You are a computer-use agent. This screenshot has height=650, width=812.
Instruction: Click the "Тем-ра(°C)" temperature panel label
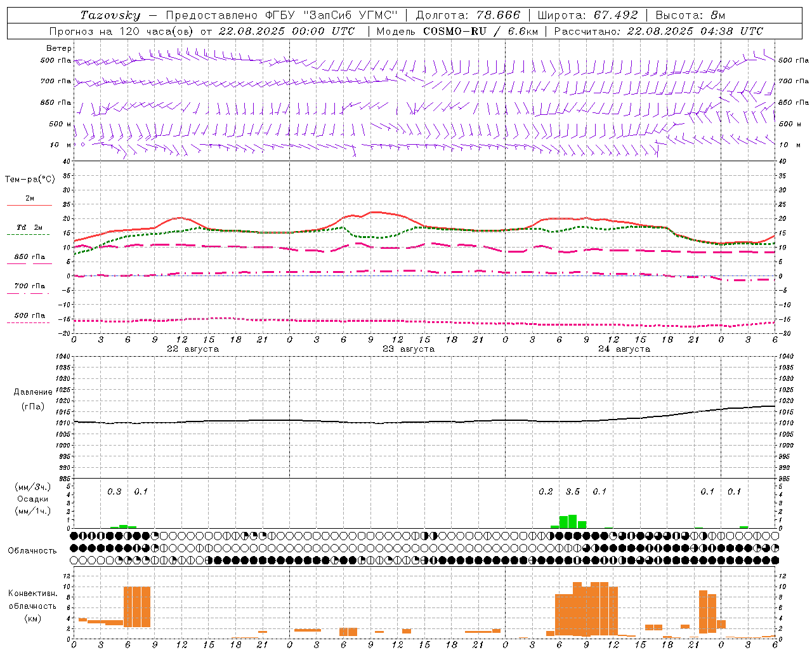pyautogui.click(x=30, y=180)
